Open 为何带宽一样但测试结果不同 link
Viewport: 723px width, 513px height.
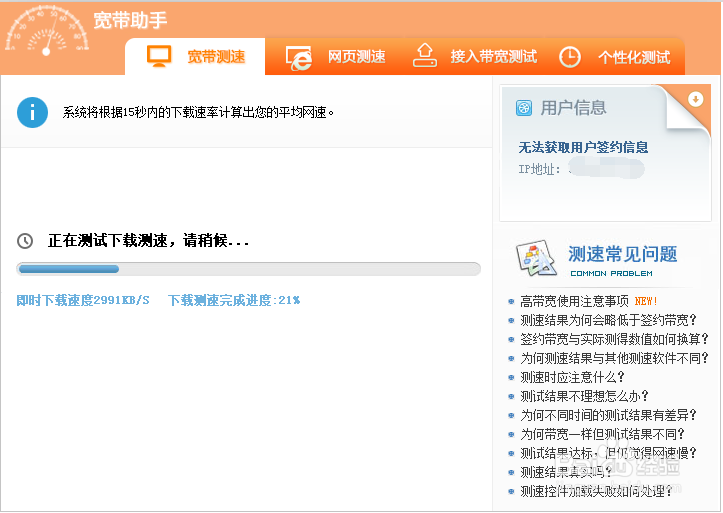coord(602,434)
